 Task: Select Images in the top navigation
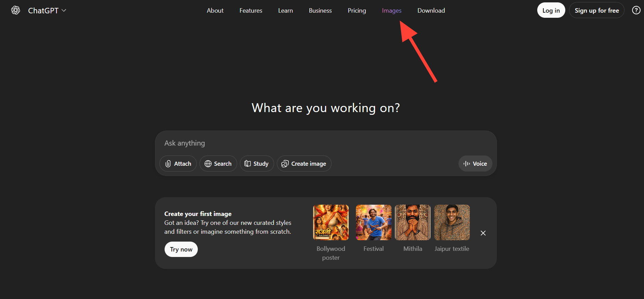coord(391,11)
